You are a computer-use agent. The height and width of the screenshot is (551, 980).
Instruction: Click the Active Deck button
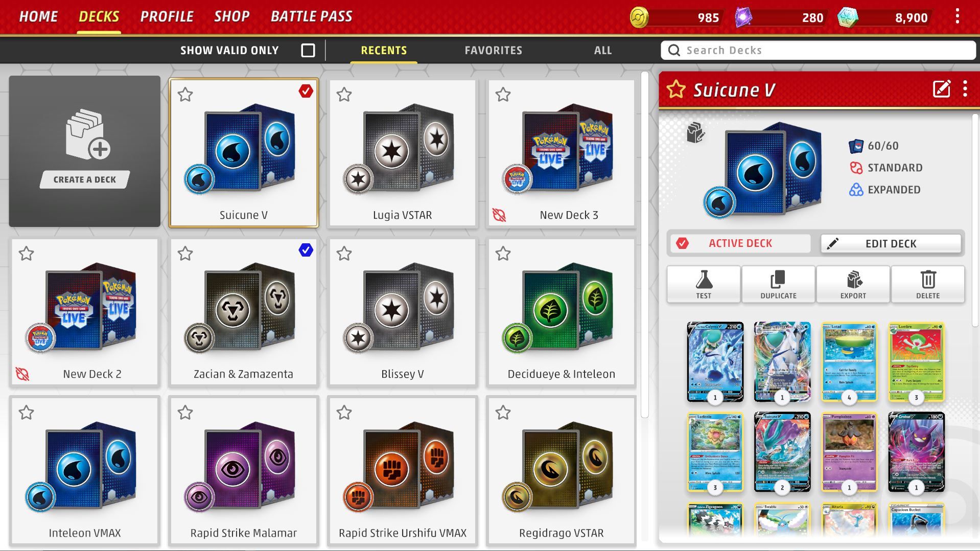(739, 243)
